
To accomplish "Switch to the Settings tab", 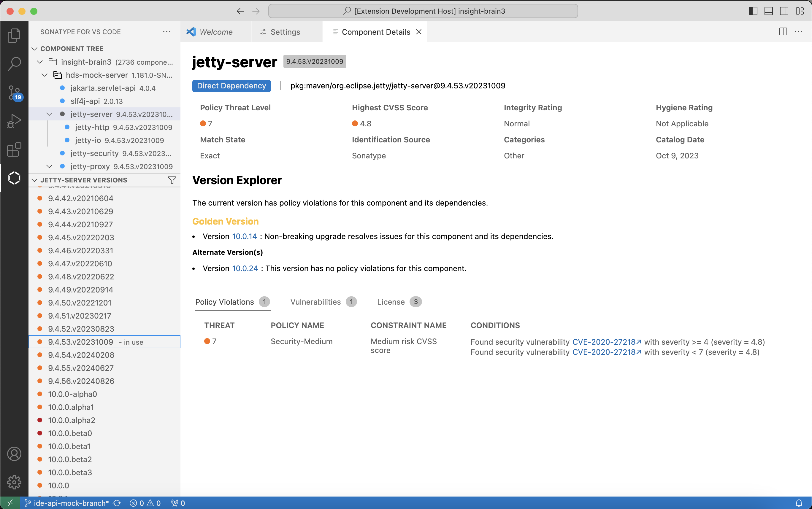I will (x=287, y=32).
